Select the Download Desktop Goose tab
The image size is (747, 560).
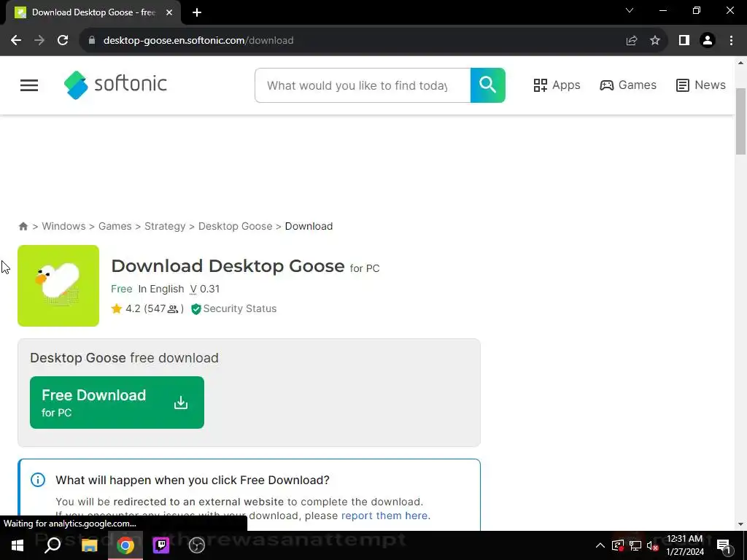pos(93,12)
